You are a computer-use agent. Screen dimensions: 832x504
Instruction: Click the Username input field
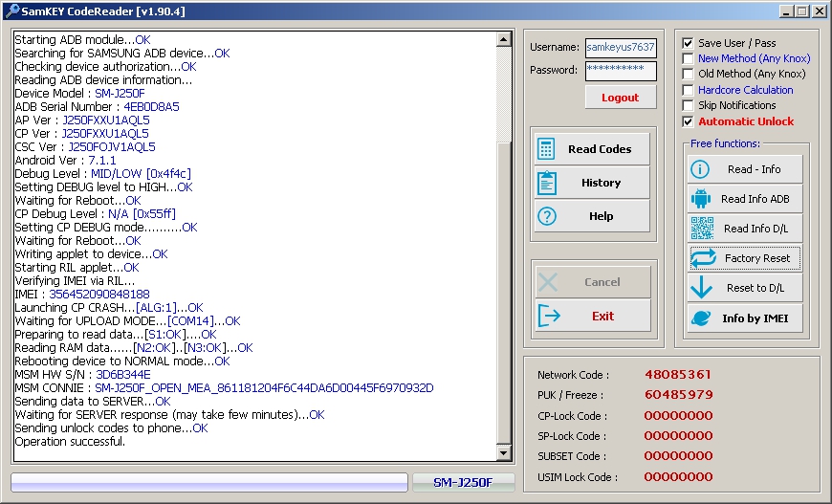[x=621, y=47]
